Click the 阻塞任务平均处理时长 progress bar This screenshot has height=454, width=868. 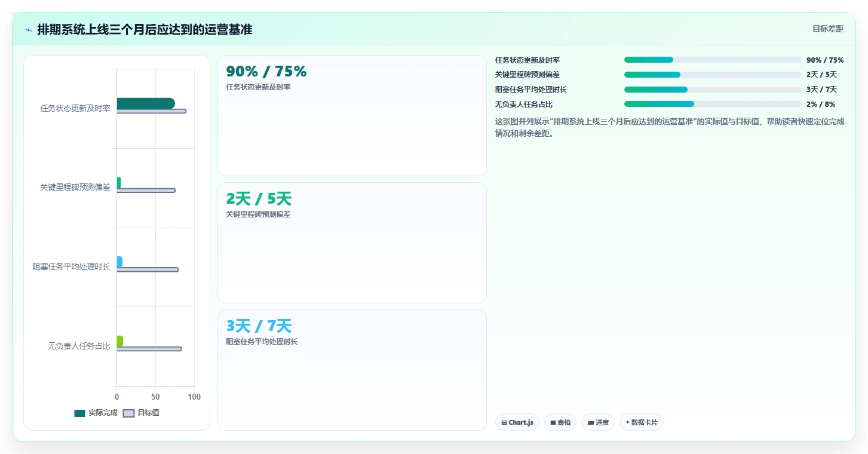pos(713,90)
